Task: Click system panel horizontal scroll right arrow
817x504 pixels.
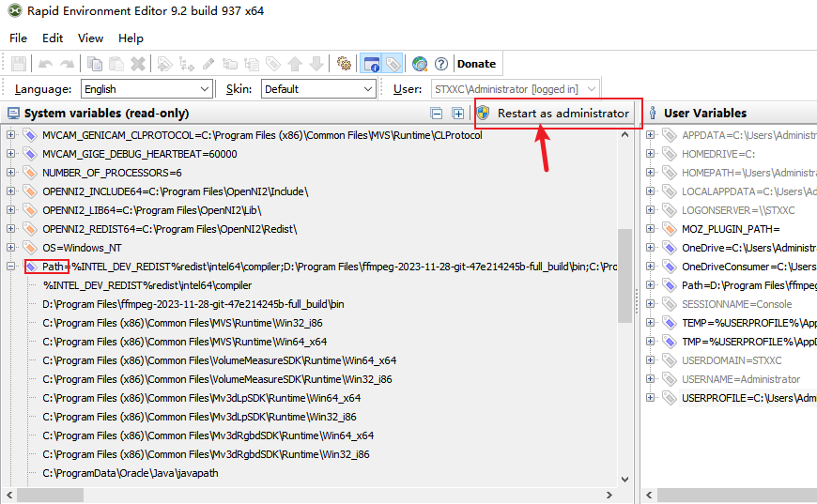Action: pyautogui.click(x=609, y=495)
